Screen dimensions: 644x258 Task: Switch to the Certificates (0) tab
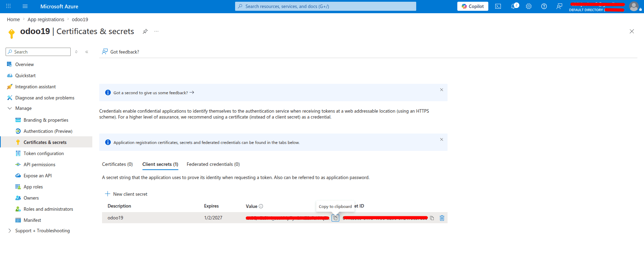point(117,164)
